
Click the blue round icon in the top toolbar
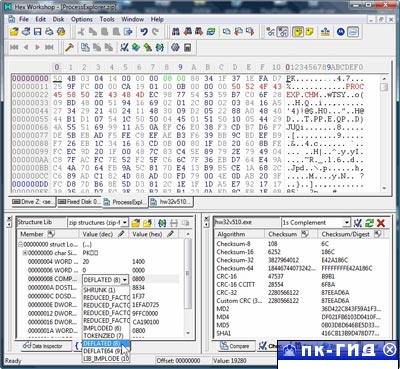341,32
